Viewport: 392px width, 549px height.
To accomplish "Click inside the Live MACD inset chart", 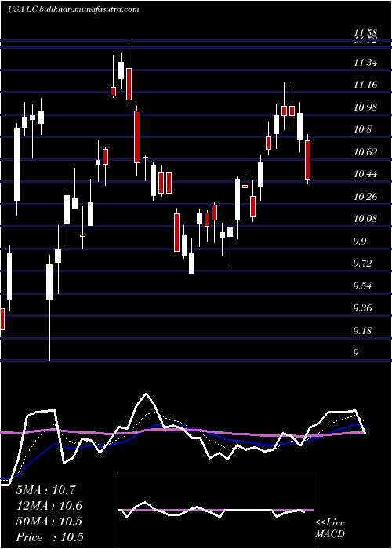I will 216,510.
